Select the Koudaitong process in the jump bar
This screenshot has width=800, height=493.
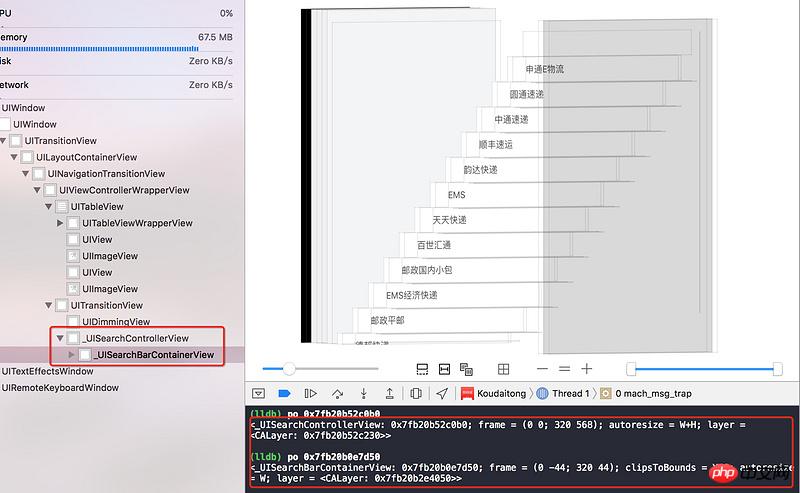click(x=493, y=393)
